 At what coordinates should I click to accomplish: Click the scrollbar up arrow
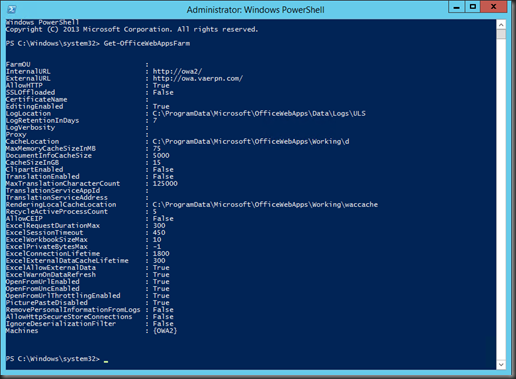(501, 24)
